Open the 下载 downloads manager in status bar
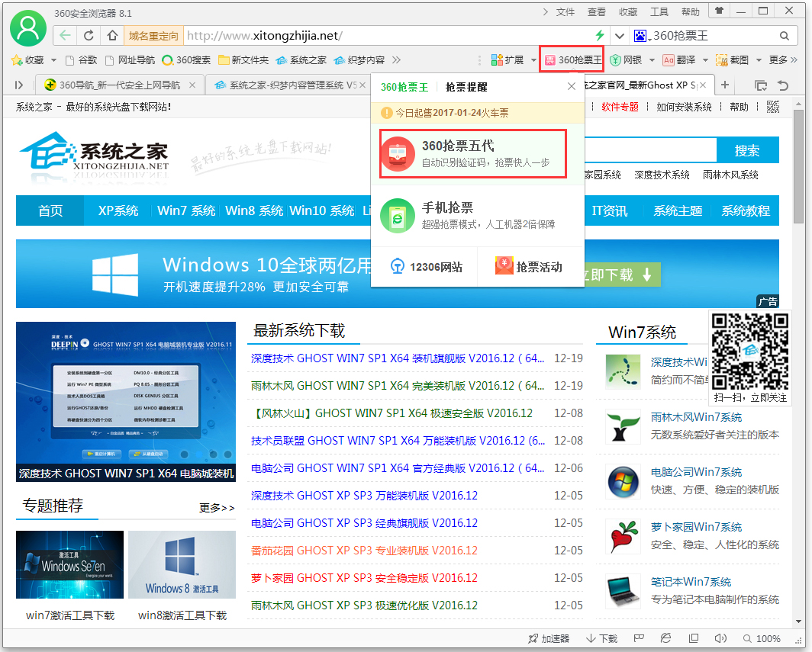Image resolution: width=812 pixels, height=652 pixels. (x=602, y=638)
